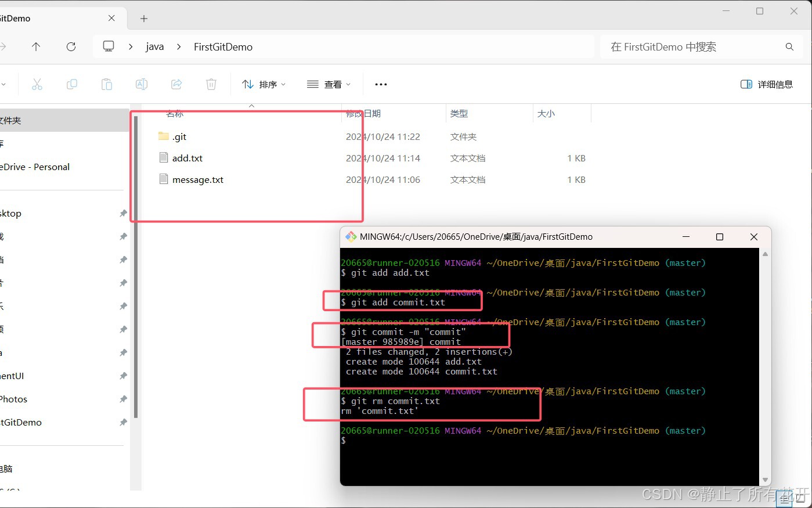Click 2024/10/24 11:22 date of .git

coord(383,136)
